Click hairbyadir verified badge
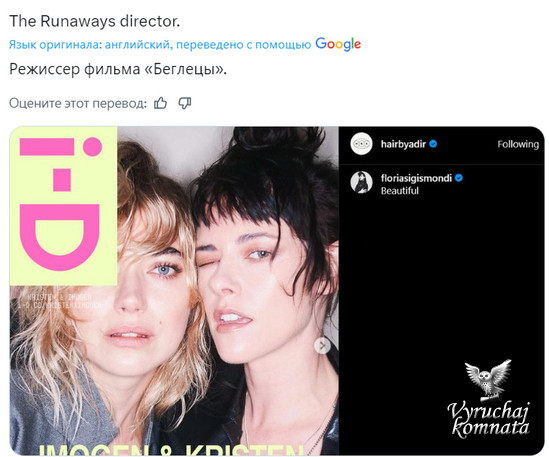Image resolution: width=549 pixels, height=457 pixels. pyautogui.click(x=433, y=144)
